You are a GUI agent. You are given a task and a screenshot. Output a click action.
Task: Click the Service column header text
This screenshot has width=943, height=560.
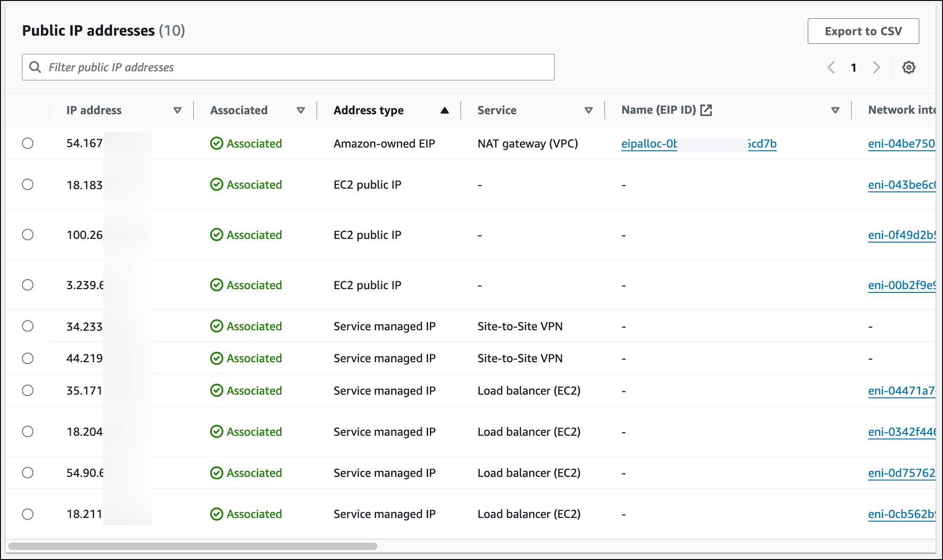[497, 110]
